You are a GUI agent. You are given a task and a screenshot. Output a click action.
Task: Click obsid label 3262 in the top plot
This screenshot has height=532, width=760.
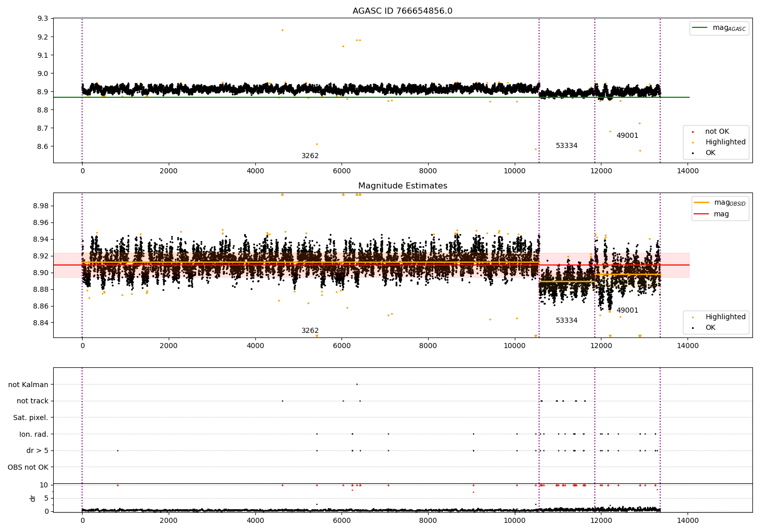[310, 156]
